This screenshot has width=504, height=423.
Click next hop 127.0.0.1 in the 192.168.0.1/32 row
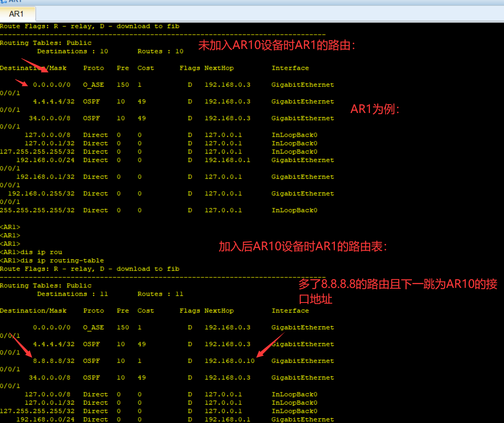click(223, 177)
